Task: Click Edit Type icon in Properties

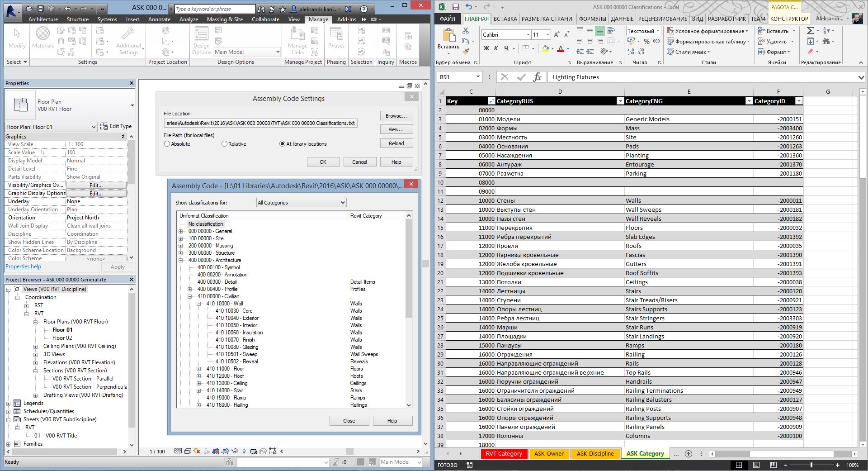Action: (104, 126)
